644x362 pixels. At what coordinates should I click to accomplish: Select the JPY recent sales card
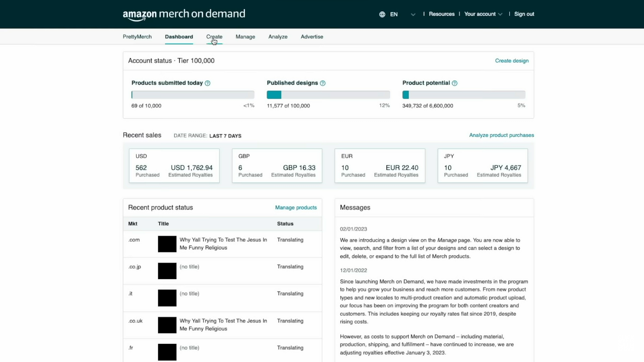pos(483,166)
